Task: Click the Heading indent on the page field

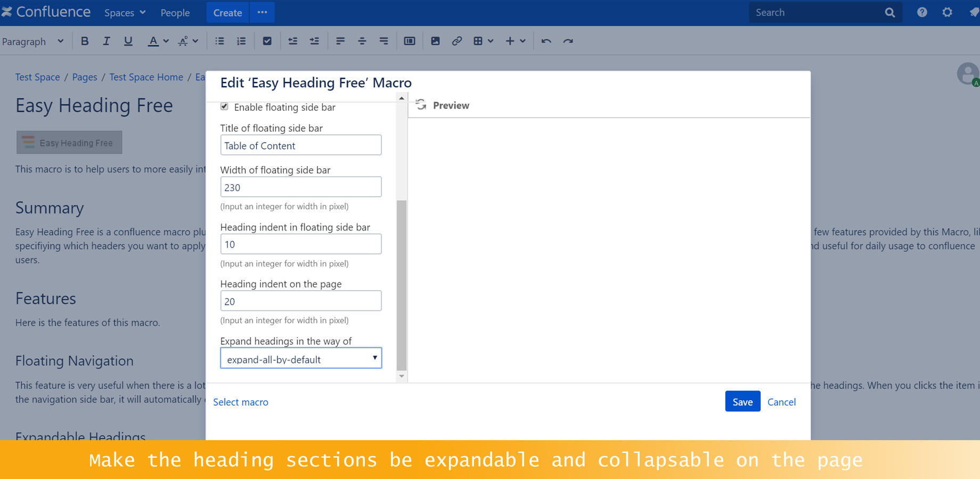Action: (x=301, y=301)
